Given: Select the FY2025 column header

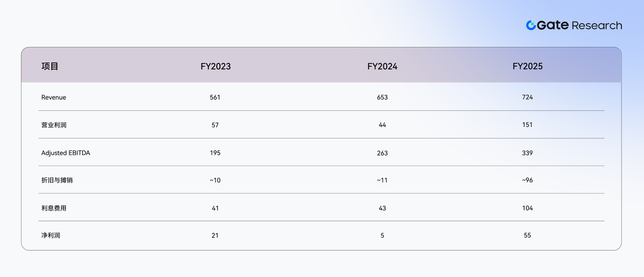Looking at the screenshot, I should [x=527, y=66].
